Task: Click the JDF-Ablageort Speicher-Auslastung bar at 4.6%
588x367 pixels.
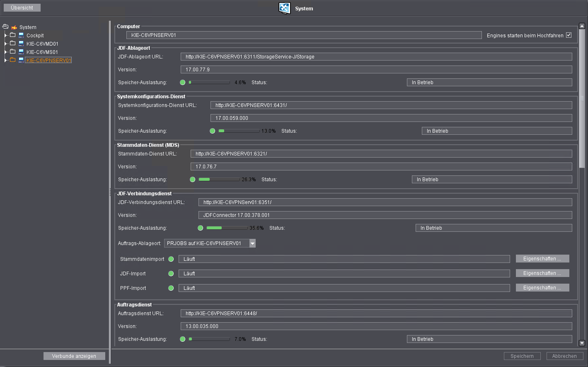Action: pos(209,83)
